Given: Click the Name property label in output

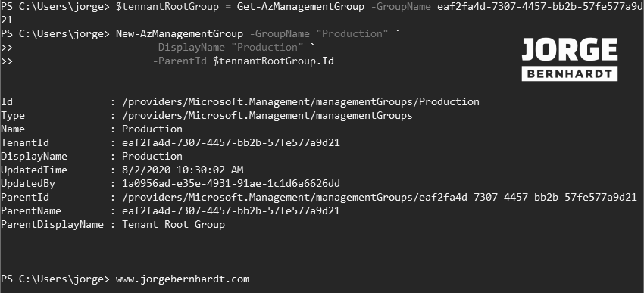Looking at the screenshot, I should pyautogui.click(x=13, y=129).
